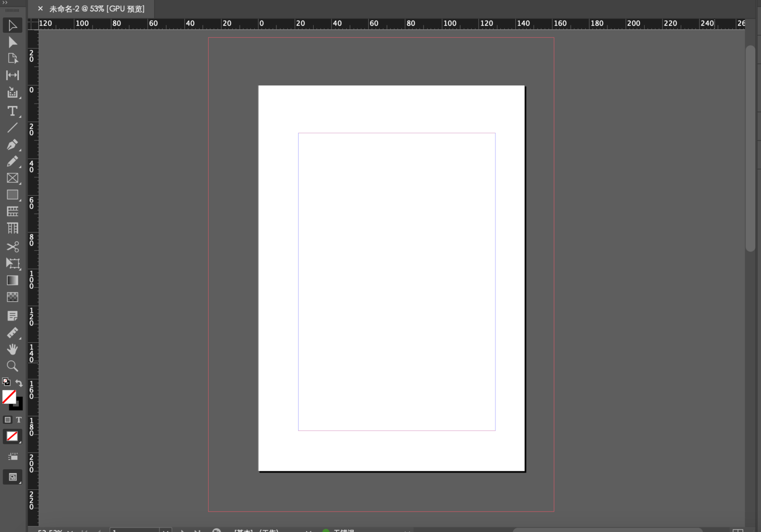Select the Page tool

click(12, 58)
